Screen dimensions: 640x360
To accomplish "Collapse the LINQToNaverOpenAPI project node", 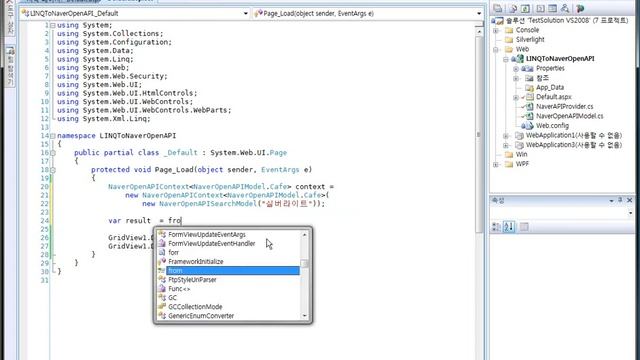I will point(506,59).
